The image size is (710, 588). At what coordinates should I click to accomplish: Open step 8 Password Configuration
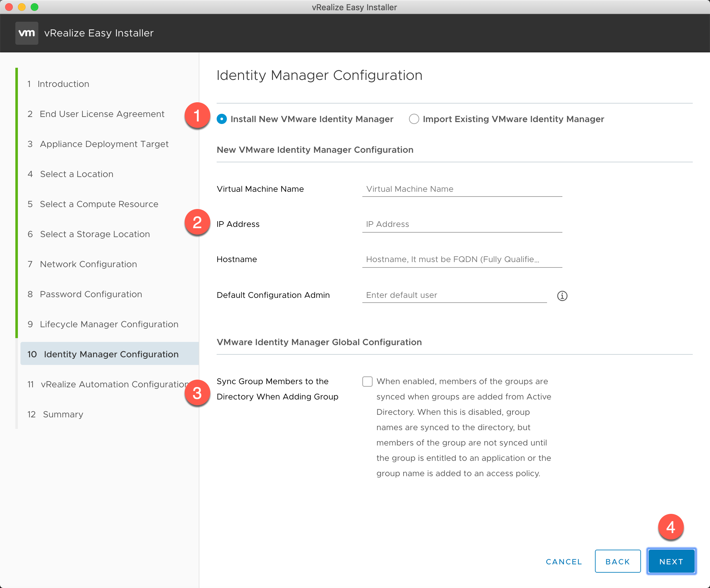point(85,294)
